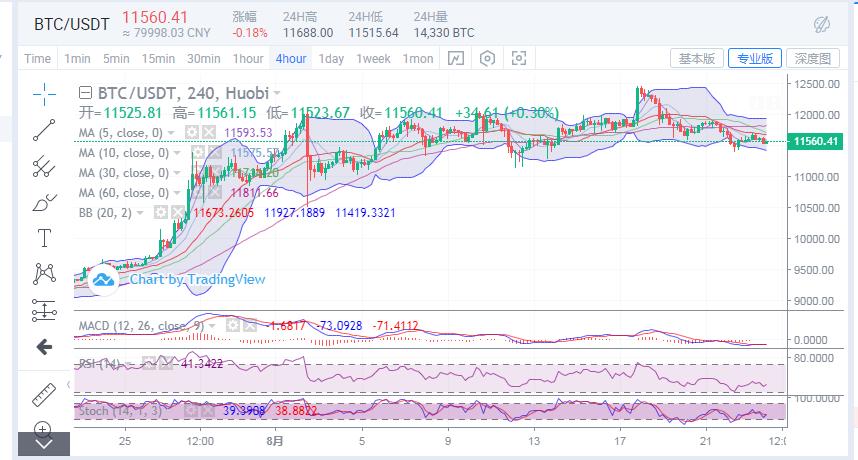The height and width of the screenshot is (460, 858).
Task: Switch to the 1day timeframe
Action: pos(331,59)
